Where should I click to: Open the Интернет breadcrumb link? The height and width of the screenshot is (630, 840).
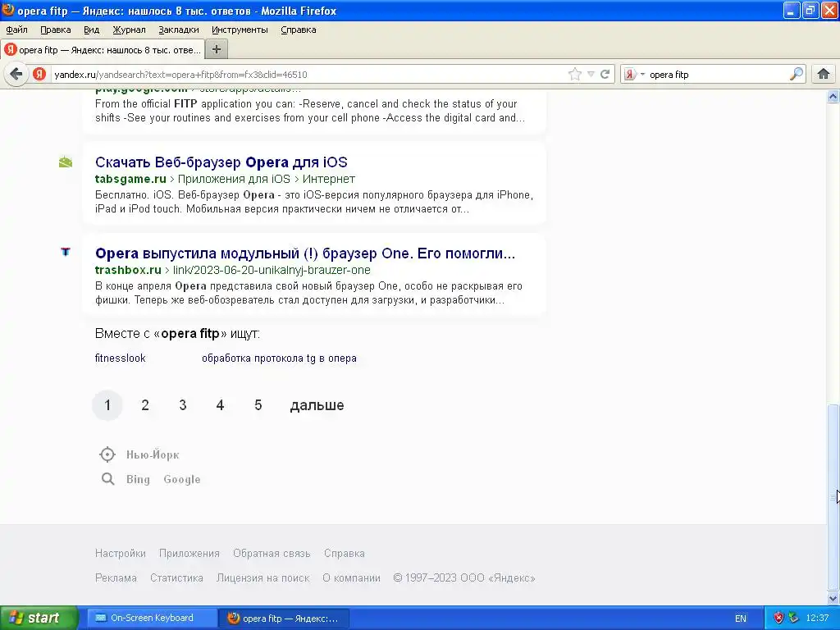click(x=329, y=179)
